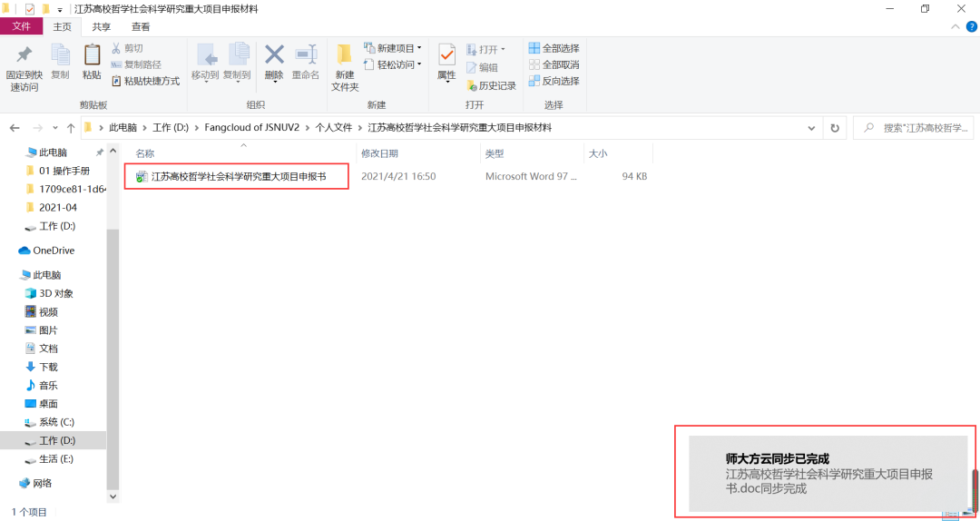This screenshot has width=980, height=521.
Task: Click Properties icon in quick access toolbar
Action: pos(29,9)
